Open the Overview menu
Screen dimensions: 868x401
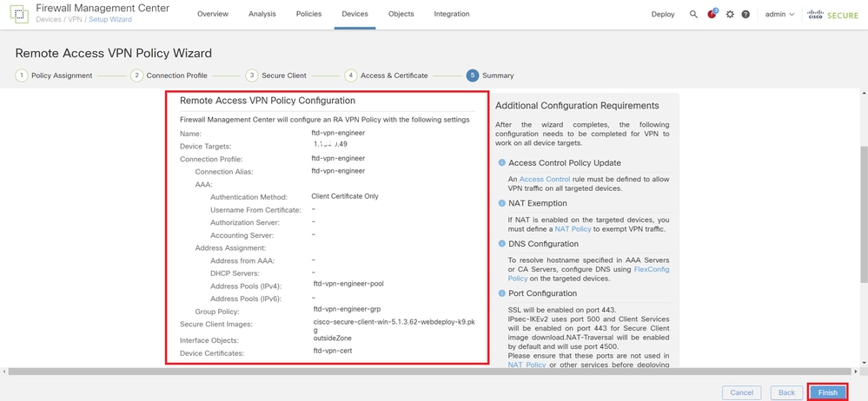tap(213, 14)
